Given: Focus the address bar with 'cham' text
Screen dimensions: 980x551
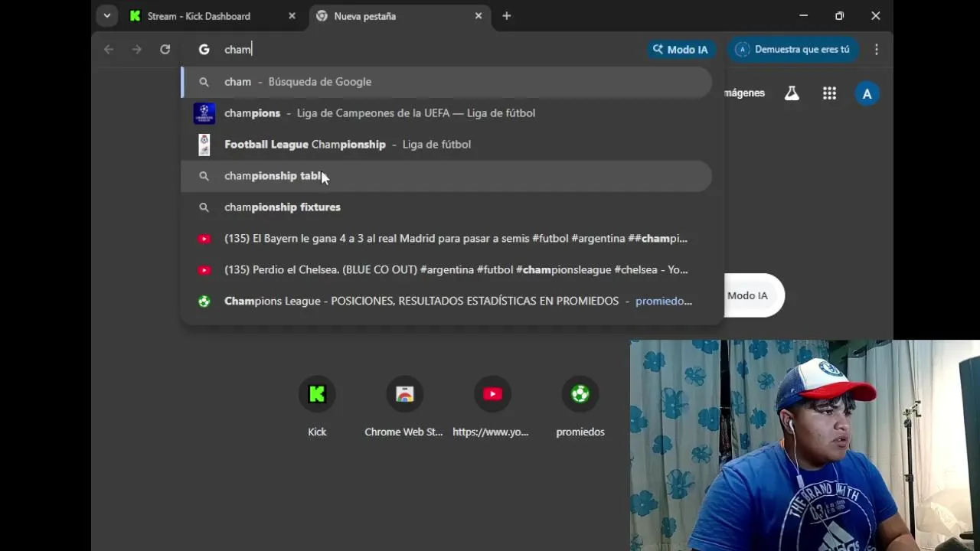Looking at the screenshot, I should [429, 49].
